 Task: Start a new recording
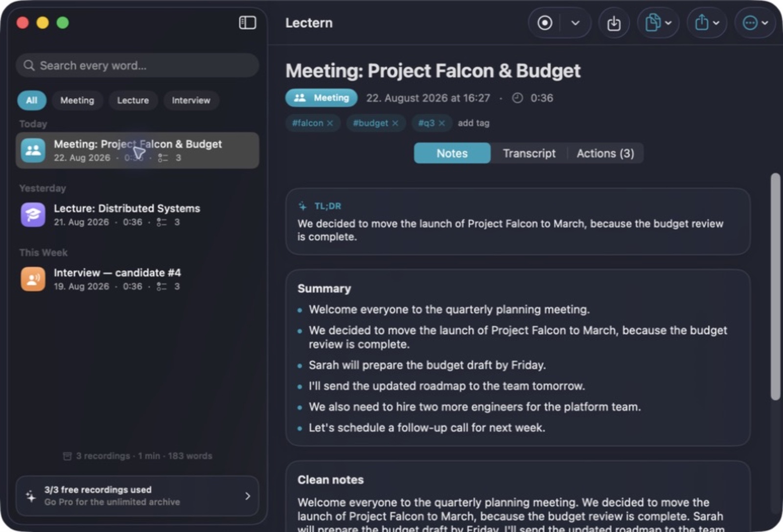[545, 23]
